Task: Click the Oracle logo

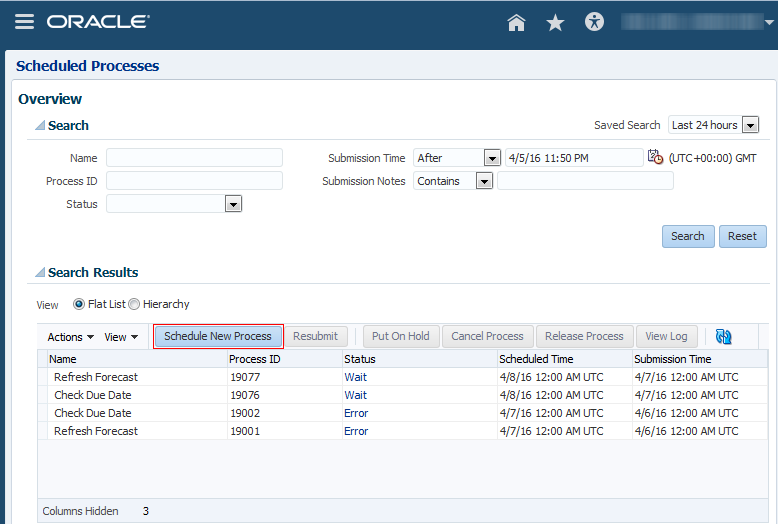Action: [98, 22]
